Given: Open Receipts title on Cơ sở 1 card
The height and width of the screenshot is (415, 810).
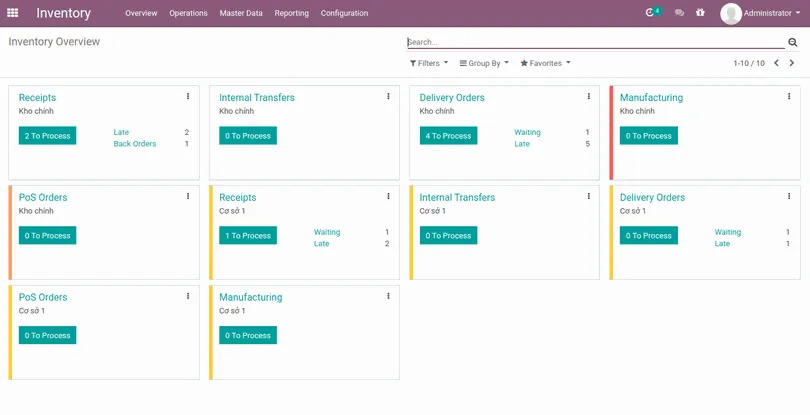Looking at the screenshot, I should (238, 197).
